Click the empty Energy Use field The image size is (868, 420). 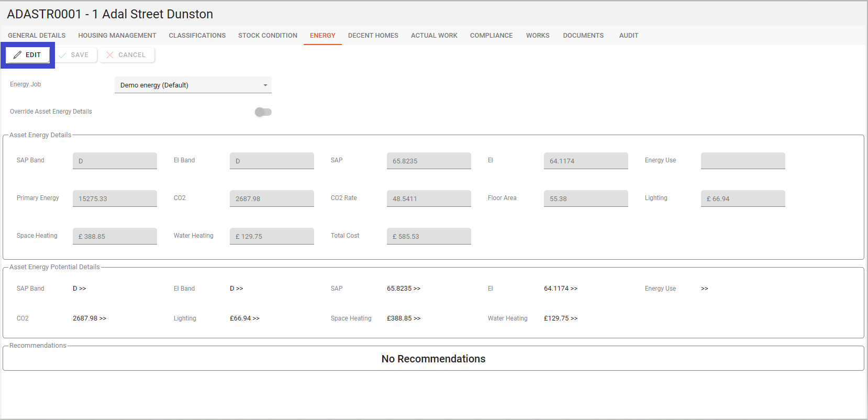click(743, 161)
